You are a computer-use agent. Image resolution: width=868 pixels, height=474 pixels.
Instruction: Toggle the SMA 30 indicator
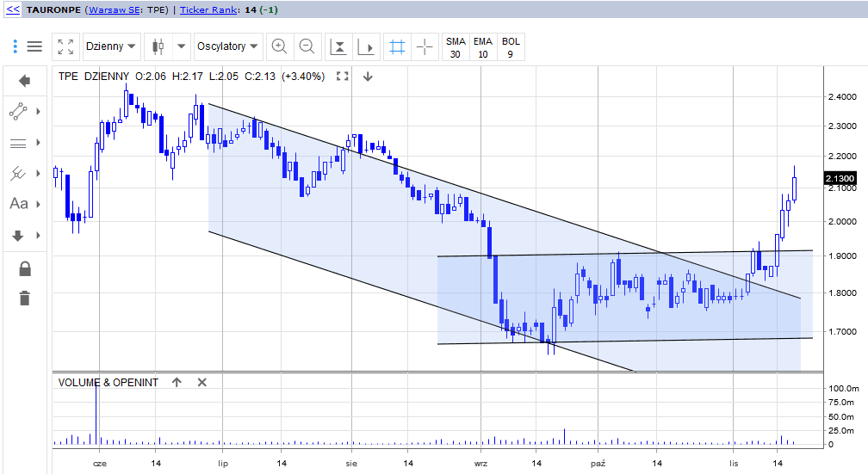456,47
